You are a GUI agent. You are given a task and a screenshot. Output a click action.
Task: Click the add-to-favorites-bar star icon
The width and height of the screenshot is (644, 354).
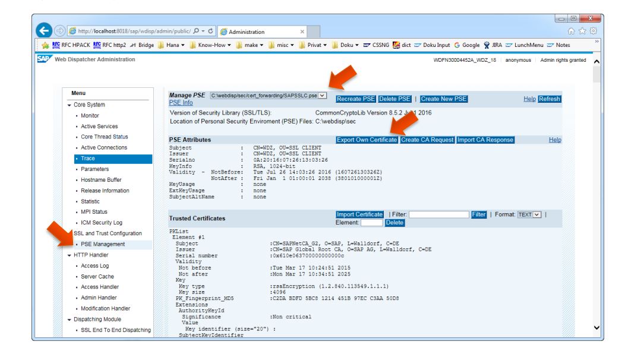[x=45, y=45]
